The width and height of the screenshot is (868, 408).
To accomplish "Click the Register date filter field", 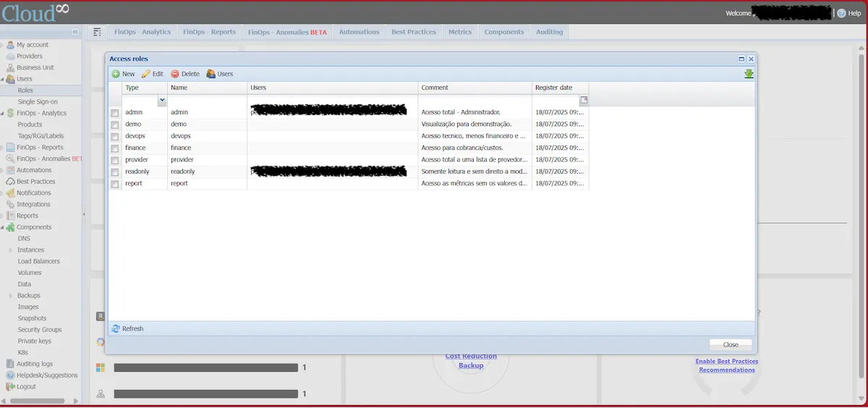I will 556,100.
